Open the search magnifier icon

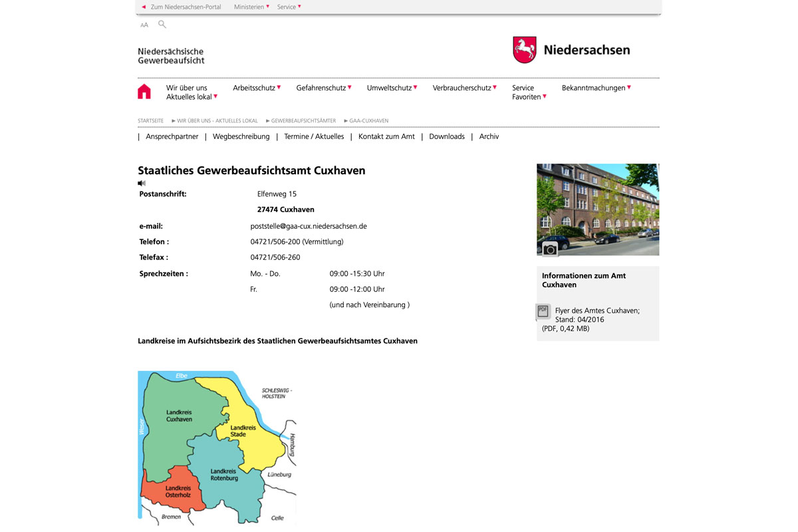(162, 25)
